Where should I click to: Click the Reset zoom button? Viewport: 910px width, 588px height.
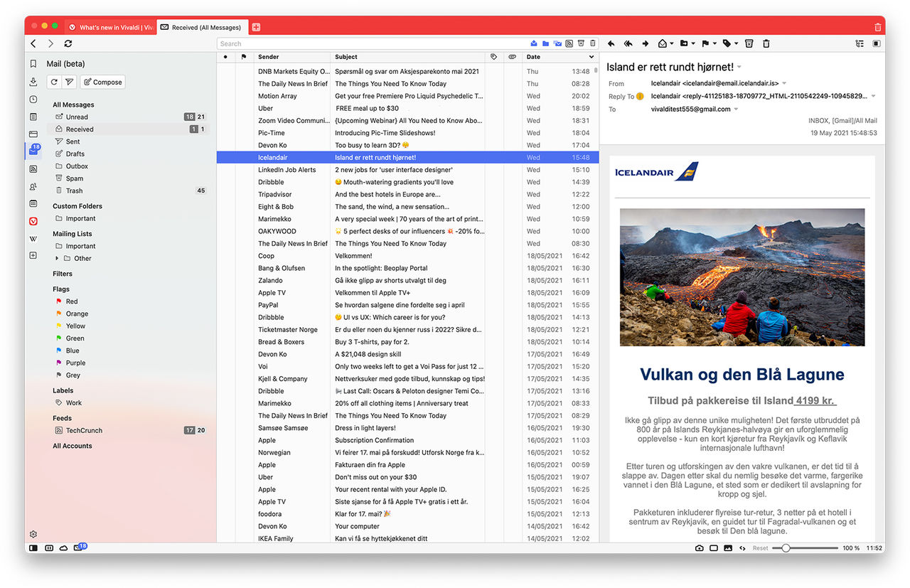pos(761,548)
